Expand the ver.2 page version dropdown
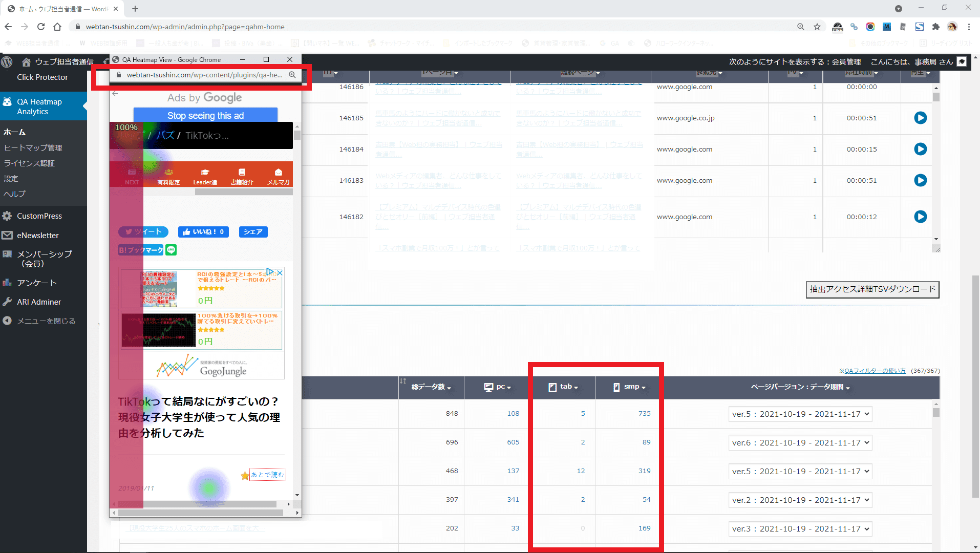 tap(800, 500)
